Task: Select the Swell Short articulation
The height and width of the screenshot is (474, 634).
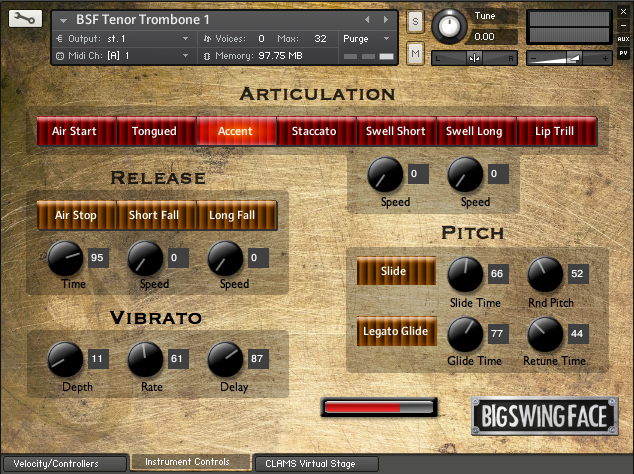Action: point(396,131)
